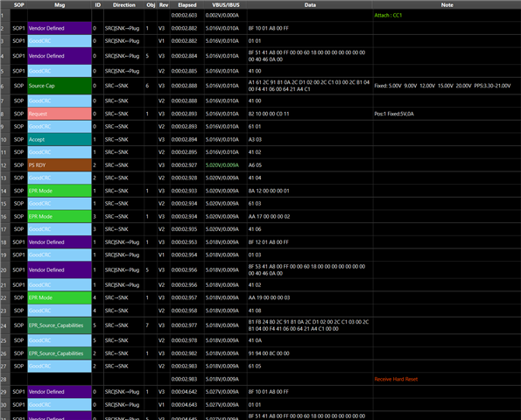Select row number 28

click(x=4, y=379)
